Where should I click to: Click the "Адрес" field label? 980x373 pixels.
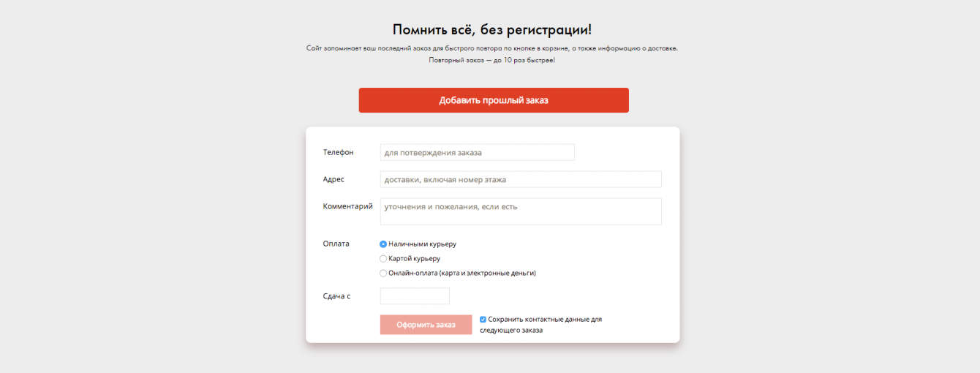[x=333, y=179]
